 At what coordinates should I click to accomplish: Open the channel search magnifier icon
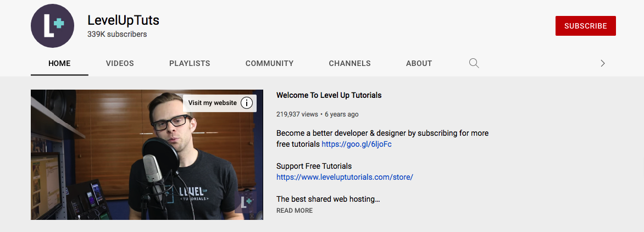474,63
